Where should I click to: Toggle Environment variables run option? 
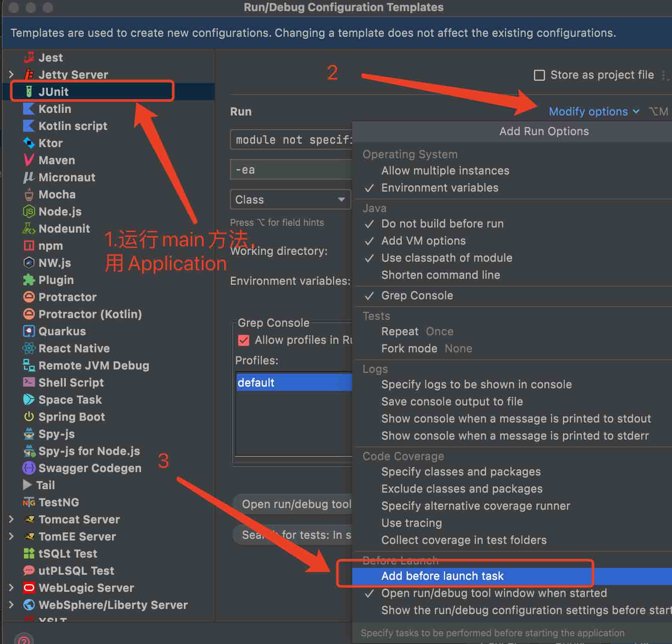[x=439, y=188]
